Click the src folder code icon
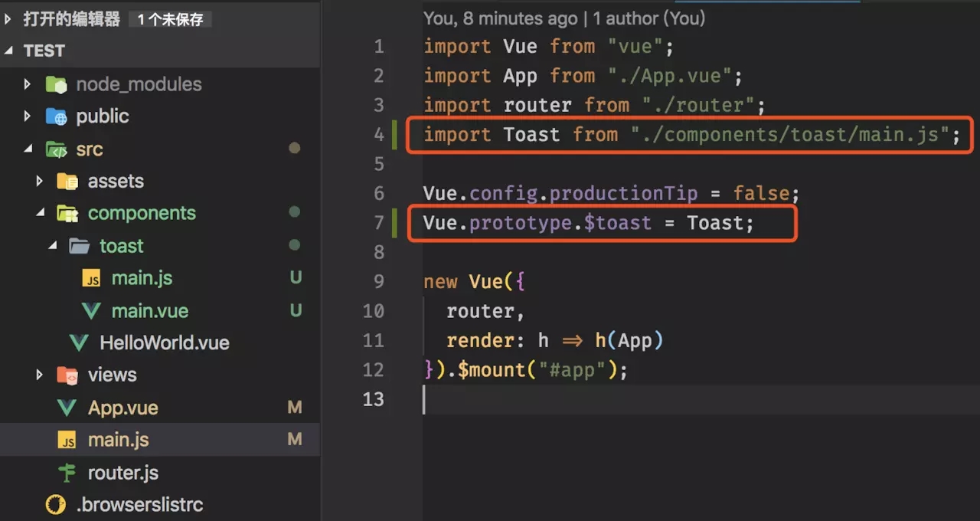Screen dimensions: 980x521 (x=56, y=149)
